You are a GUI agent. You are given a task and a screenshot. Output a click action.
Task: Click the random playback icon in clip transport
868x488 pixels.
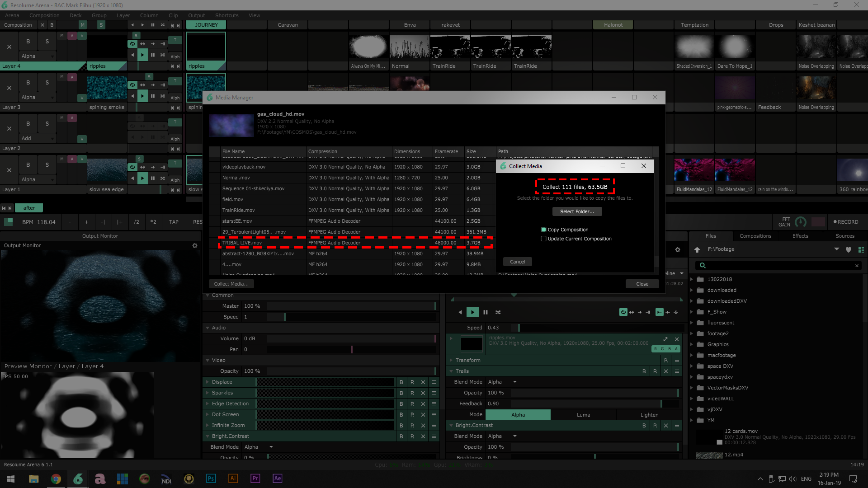(498, 312)
